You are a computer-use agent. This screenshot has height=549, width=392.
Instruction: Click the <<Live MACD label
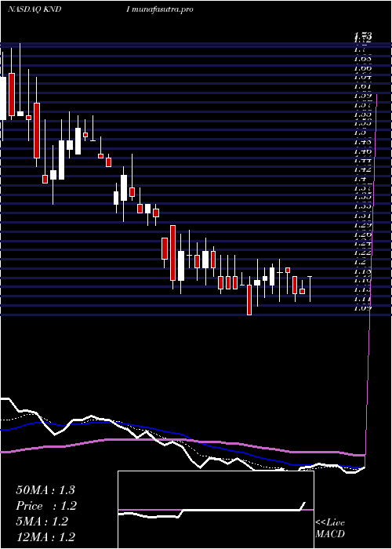(x=330, y=529)
